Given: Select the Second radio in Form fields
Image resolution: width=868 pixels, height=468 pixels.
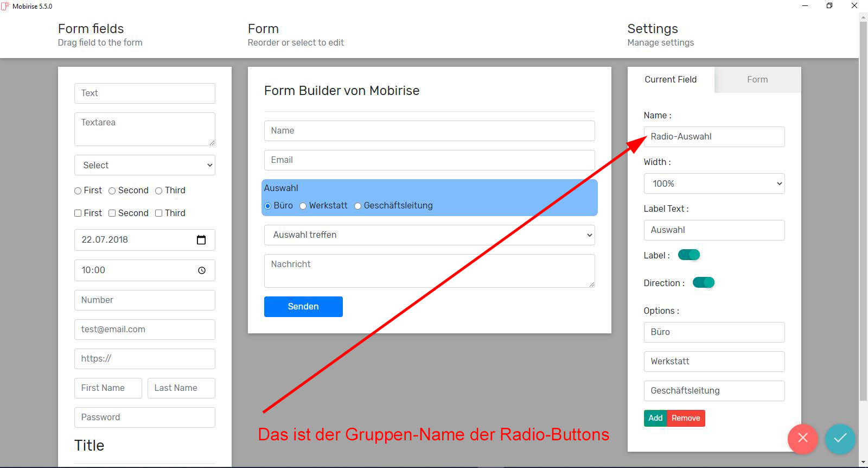Looking at the screenshot, I should (112, 191).
